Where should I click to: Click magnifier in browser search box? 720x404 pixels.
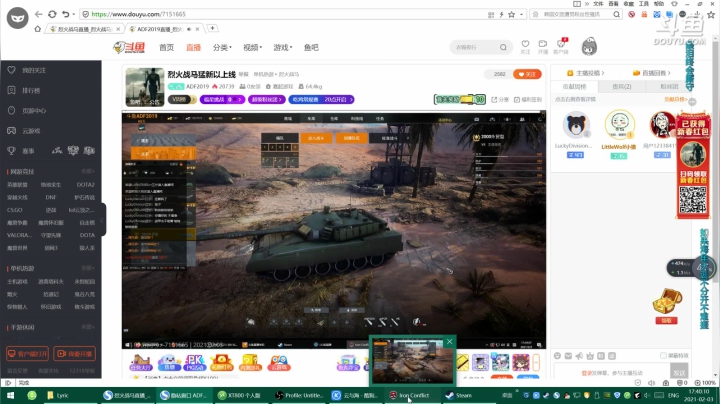point(616,14)
